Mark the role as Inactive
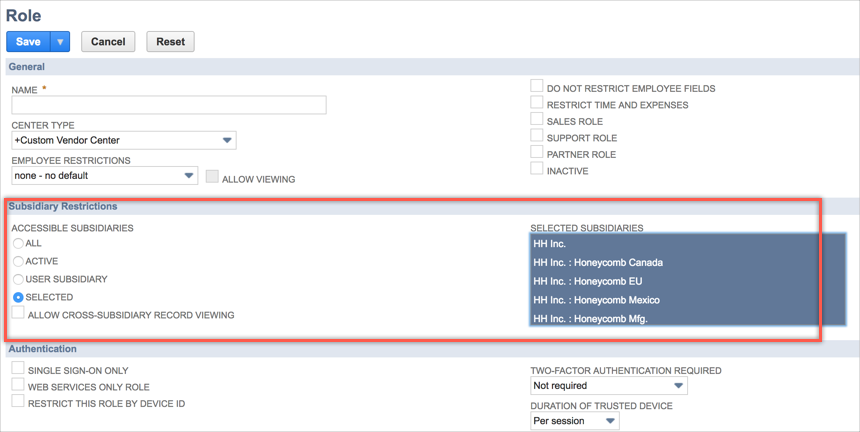This screenshot has width=860, height=432. pyautogui.click(x=537, y=169)
